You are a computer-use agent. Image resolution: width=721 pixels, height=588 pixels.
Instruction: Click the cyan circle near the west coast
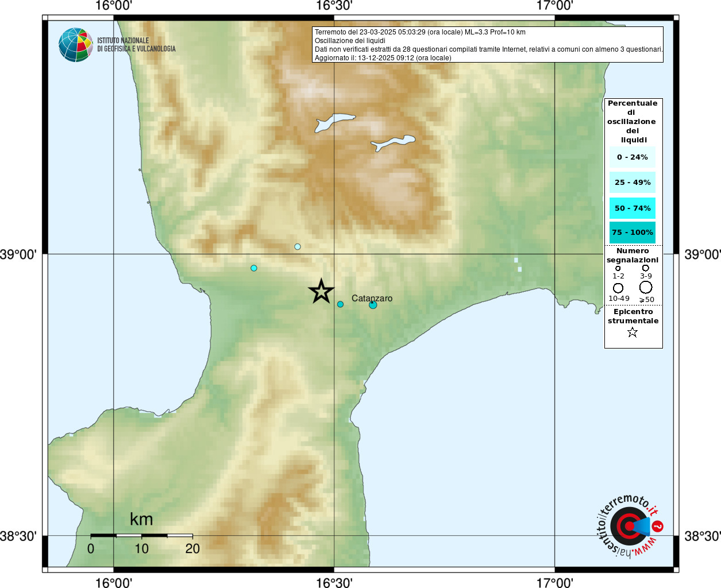pos(254,268)
